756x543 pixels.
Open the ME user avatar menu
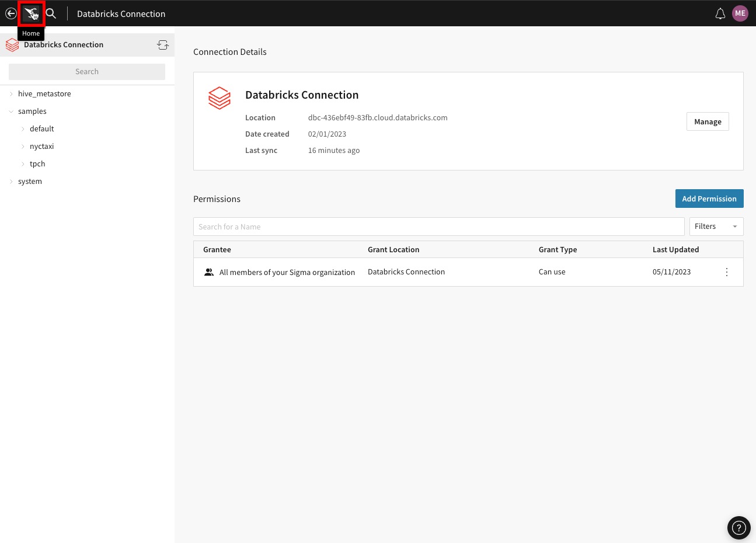pos(740,13)
